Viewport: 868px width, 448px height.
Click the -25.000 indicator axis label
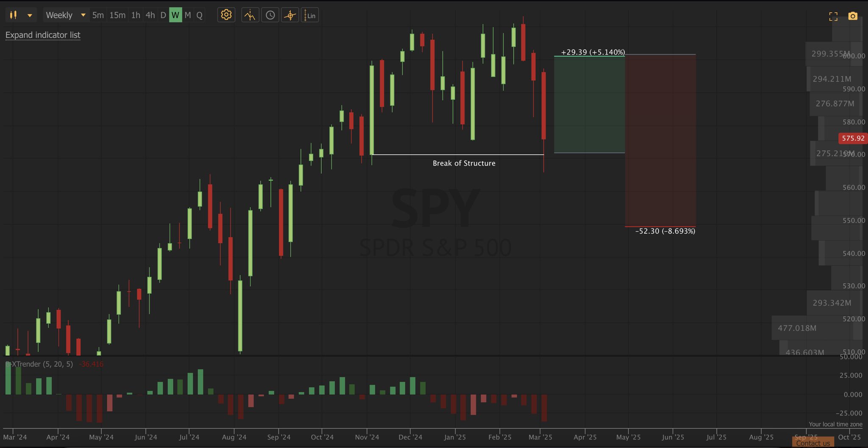[849, 413]
